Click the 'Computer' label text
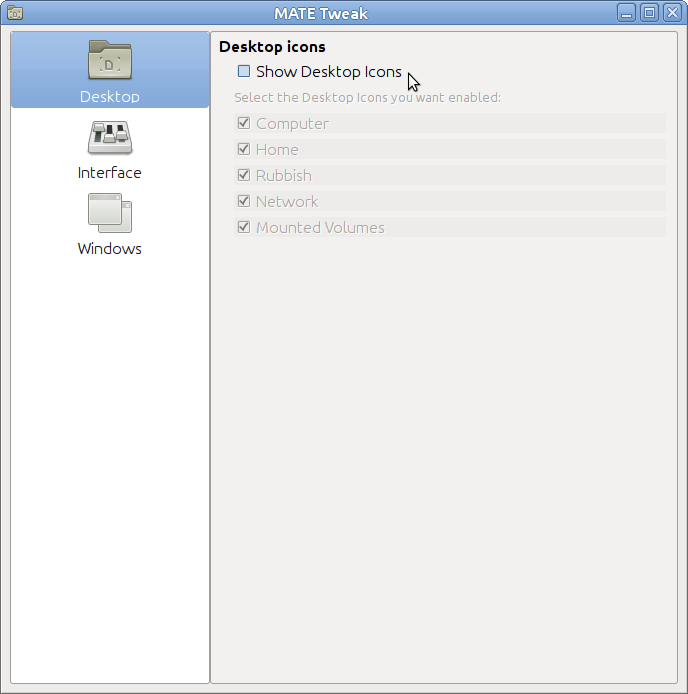This screenshot has height=694, width=688. click(x=293, y=124)
